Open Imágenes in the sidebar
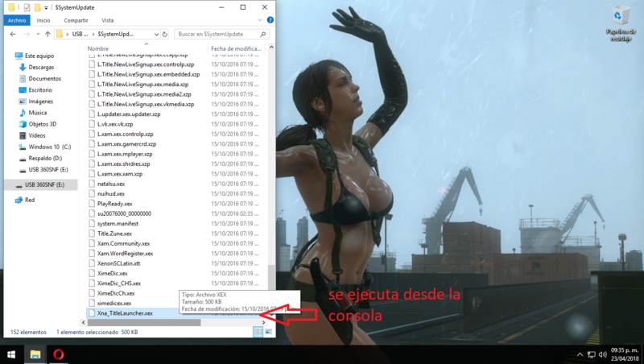This screenshot has width=644, height=364. [41, 101]
